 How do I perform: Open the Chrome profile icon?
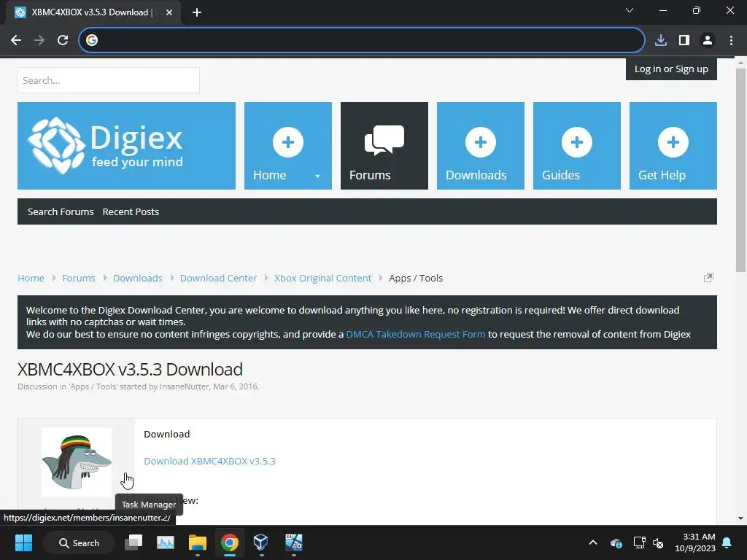(708, 40)
